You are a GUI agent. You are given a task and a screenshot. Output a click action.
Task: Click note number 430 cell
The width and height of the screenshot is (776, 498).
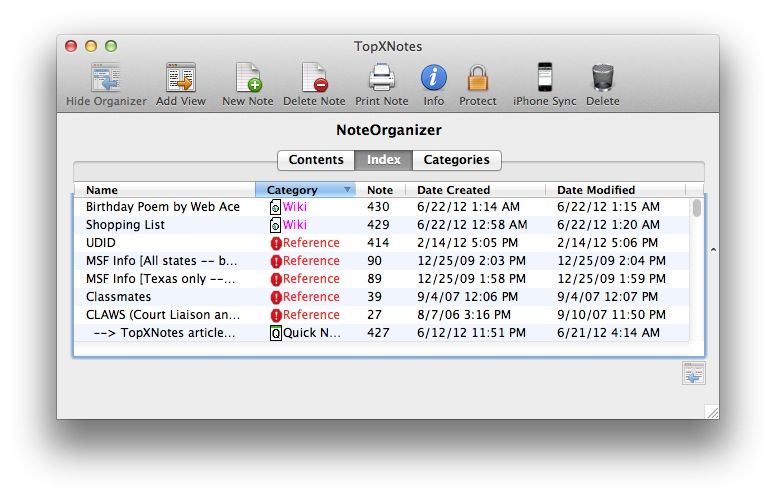tap(378, 206)
